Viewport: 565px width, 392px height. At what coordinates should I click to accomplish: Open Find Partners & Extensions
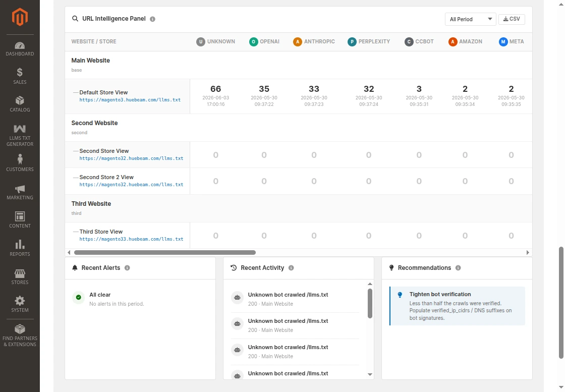pyautogui.click(x=20, y=336)
